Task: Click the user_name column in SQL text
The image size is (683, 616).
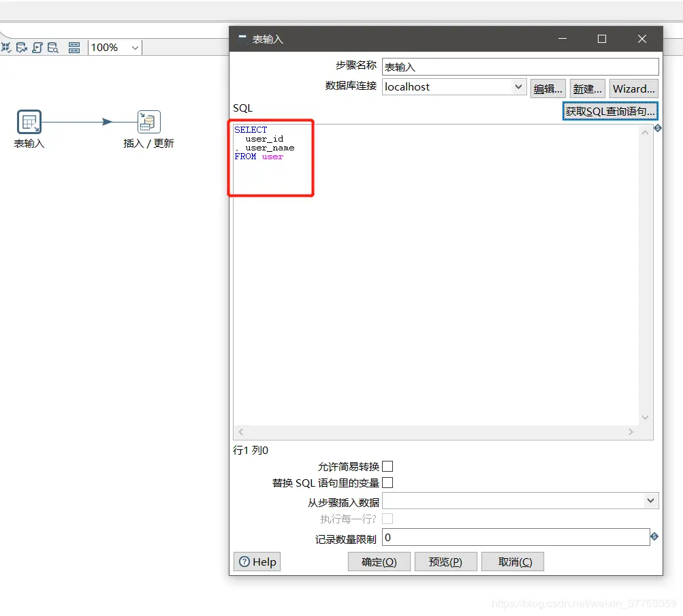Action: (x=270, y=148)
